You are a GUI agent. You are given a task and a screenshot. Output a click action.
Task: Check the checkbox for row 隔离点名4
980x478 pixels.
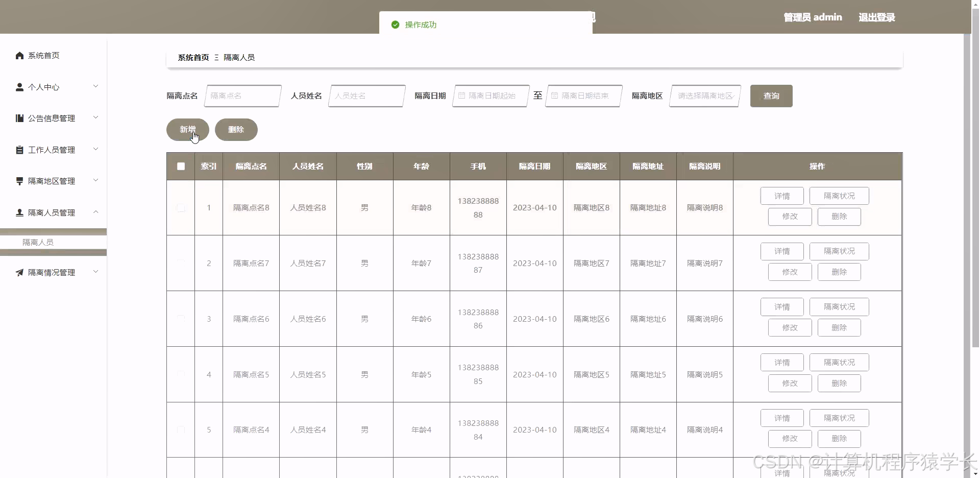pyautogui.click(x=181, y=430)
